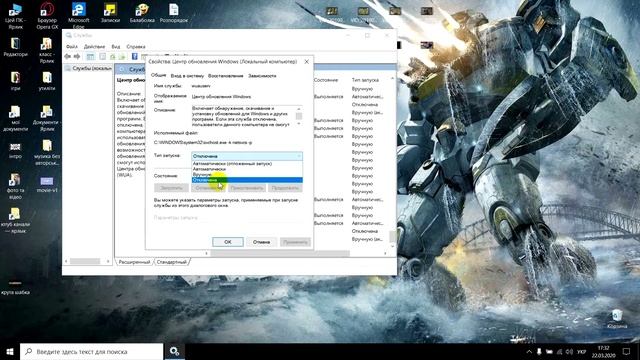Collapse the Тип запуска combo box
The width and height of the screenshot is (640, 360).
coord(247,156)
